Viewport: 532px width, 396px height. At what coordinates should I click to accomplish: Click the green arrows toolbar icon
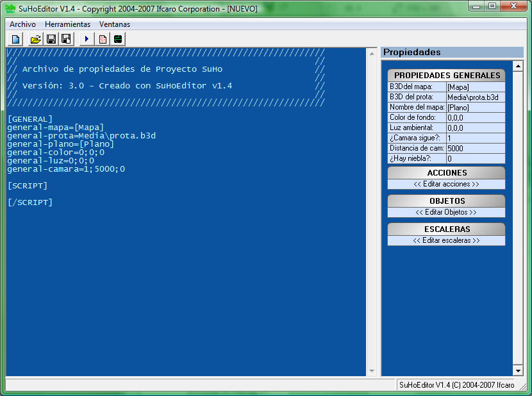pyautogui.click(x=119, y=39)
